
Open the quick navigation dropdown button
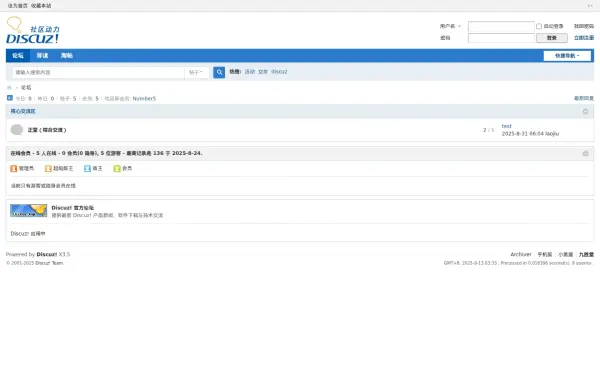[567, 56]
